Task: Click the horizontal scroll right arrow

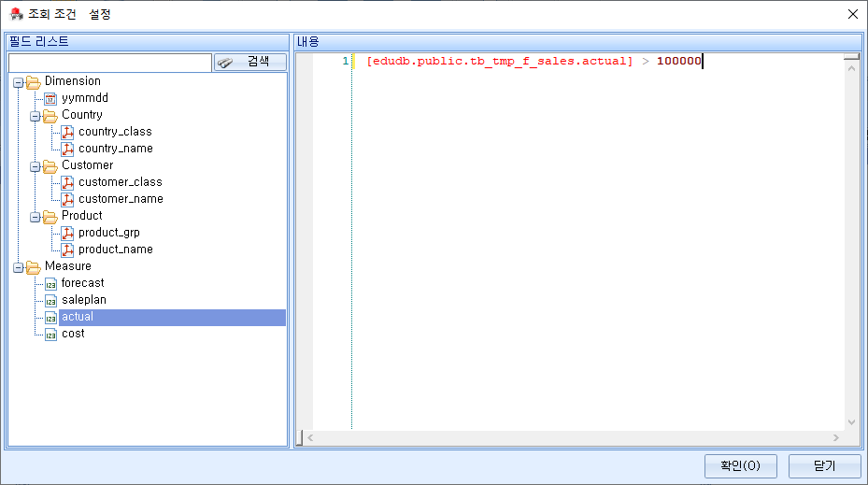Action: tap(836, 438)
